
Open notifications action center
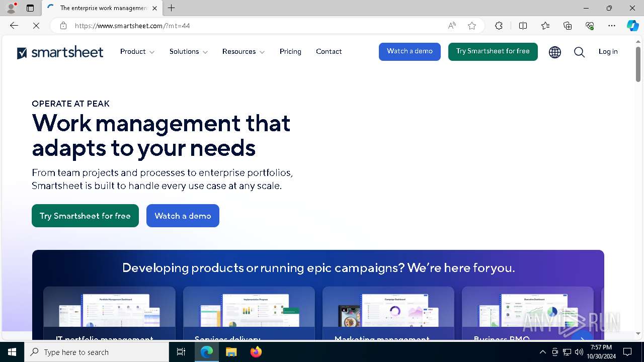pyautogui.click(x=627, y=352)
